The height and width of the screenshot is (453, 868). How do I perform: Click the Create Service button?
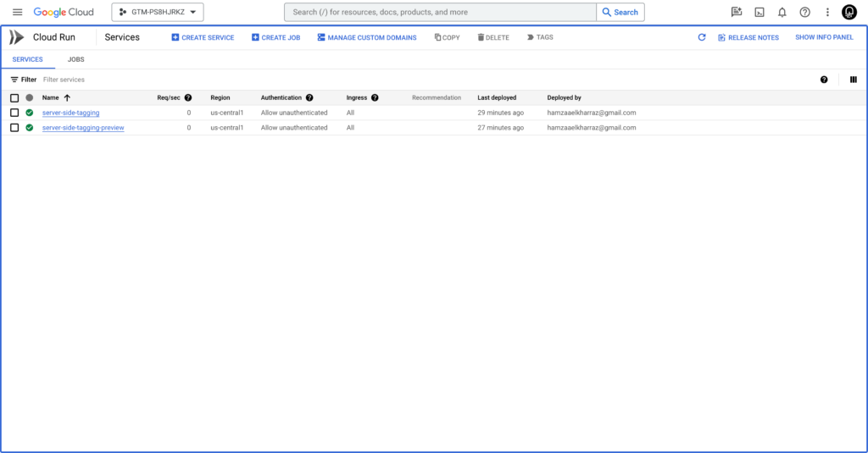coord(203,37)
